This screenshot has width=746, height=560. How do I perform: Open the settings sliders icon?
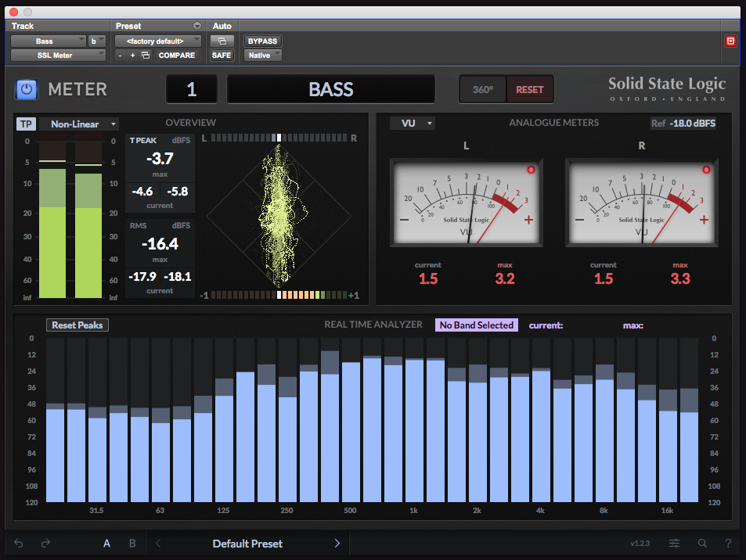pos(674,543)
